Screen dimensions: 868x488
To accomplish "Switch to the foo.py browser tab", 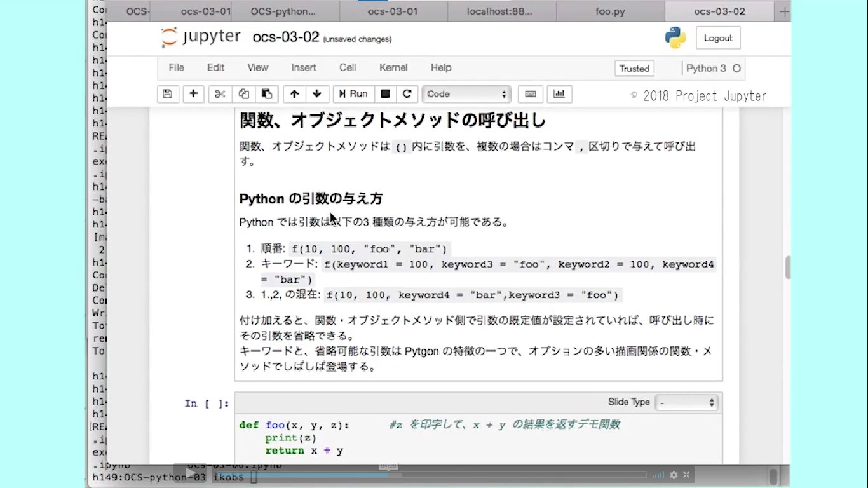I will click(610, 11).
